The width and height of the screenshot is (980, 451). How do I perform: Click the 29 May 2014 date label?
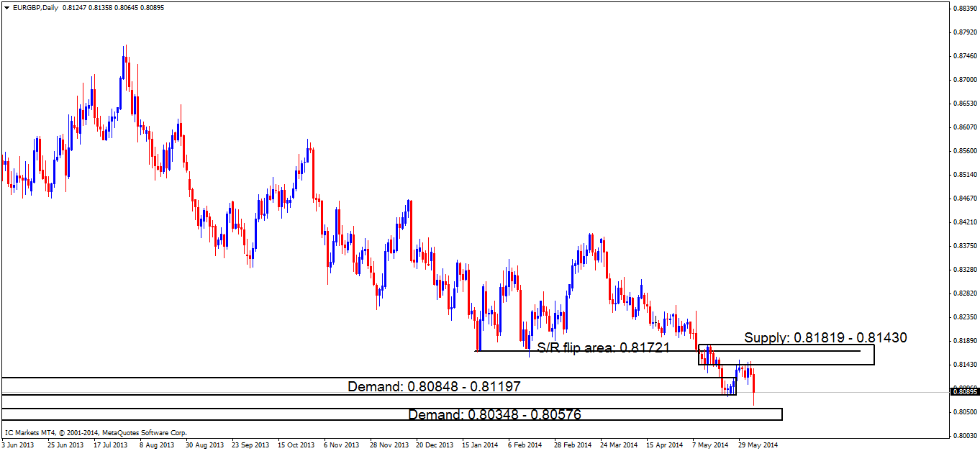pos(758,445)
